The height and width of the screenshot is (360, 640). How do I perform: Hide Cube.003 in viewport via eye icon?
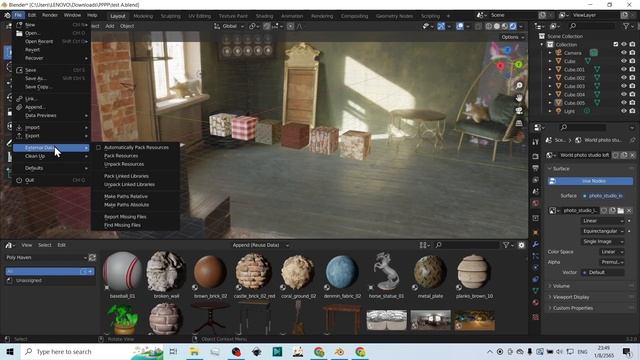point(624,86)
